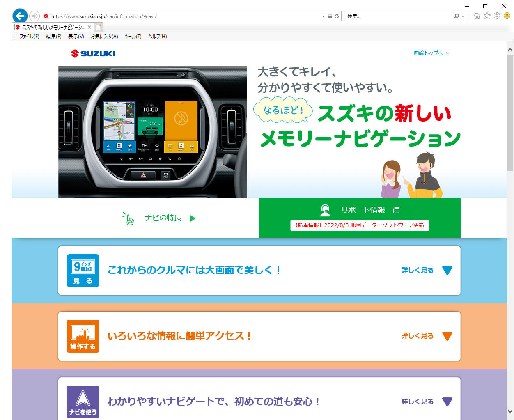The height and width of the screenshot is (420, 514).
Task: Click the SUZUKI logo
Action: (93, 53)
